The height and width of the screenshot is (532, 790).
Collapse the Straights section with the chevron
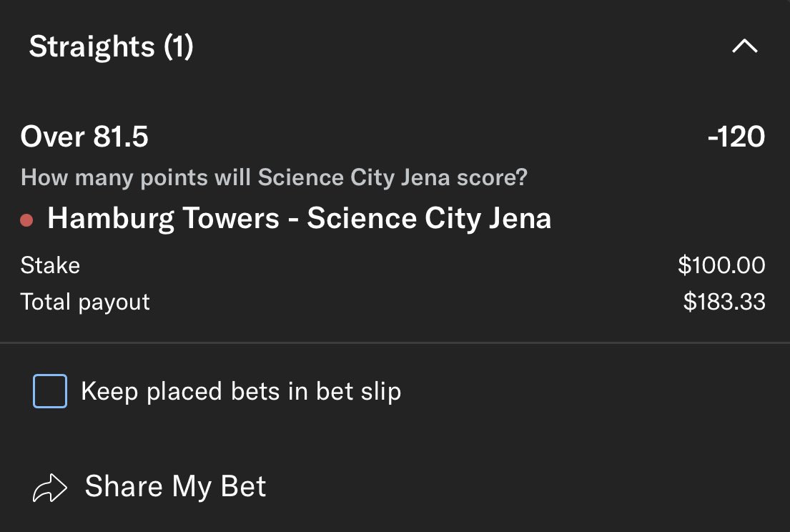744,47
